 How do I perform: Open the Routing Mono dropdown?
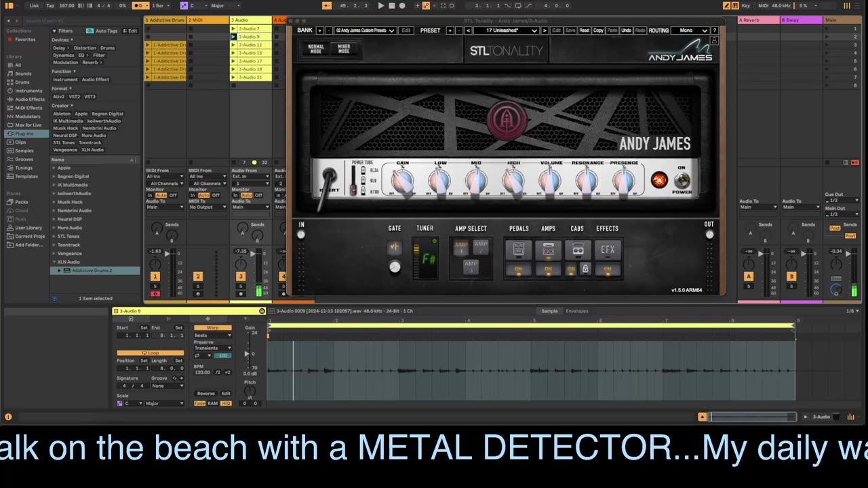pyautogui.click(x=690, y=30)
